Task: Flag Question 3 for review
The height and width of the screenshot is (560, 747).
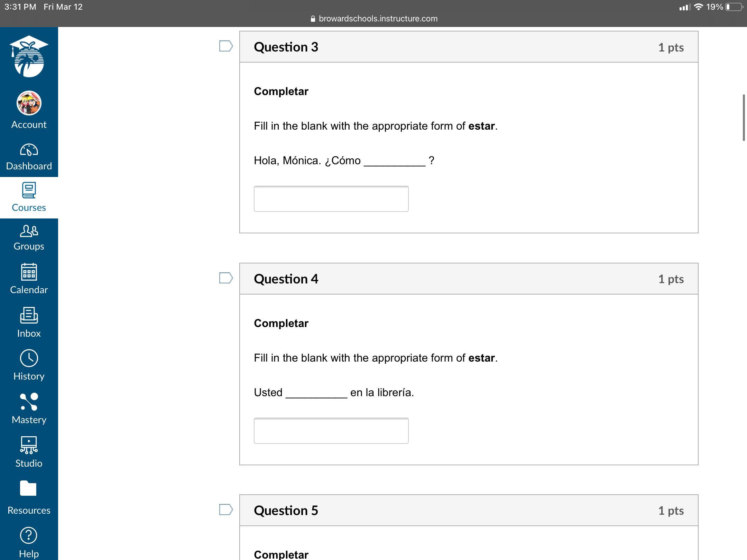Action: pyautogui.click(x=226, y=46)
